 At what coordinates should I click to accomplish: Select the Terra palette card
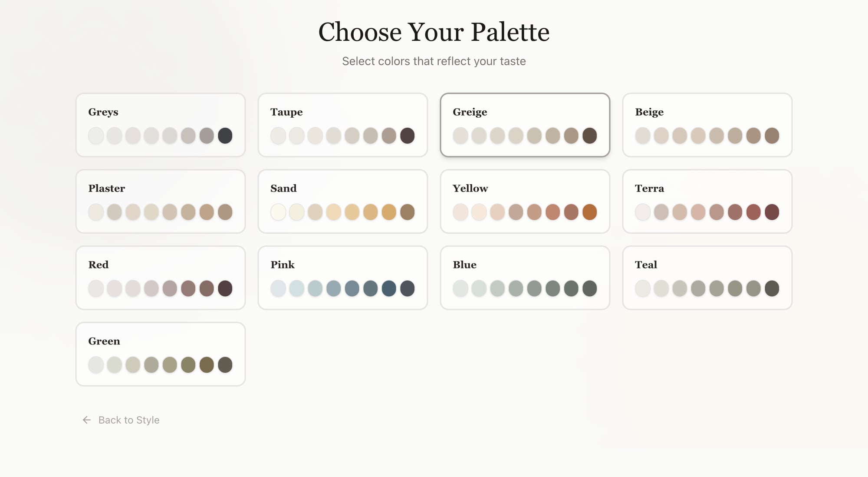click(x=707, y=201)
